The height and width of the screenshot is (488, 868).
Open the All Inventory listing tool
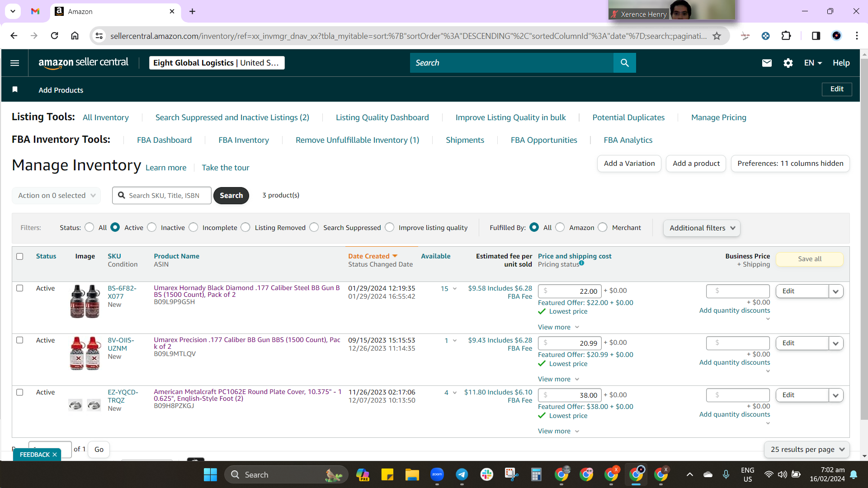pyautogui.click(x=106, y=117)
